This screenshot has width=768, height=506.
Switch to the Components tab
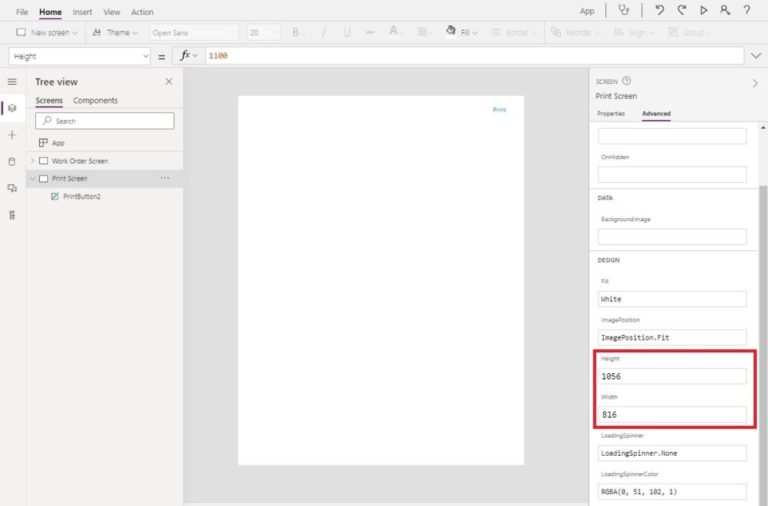(x=95, y=101)
